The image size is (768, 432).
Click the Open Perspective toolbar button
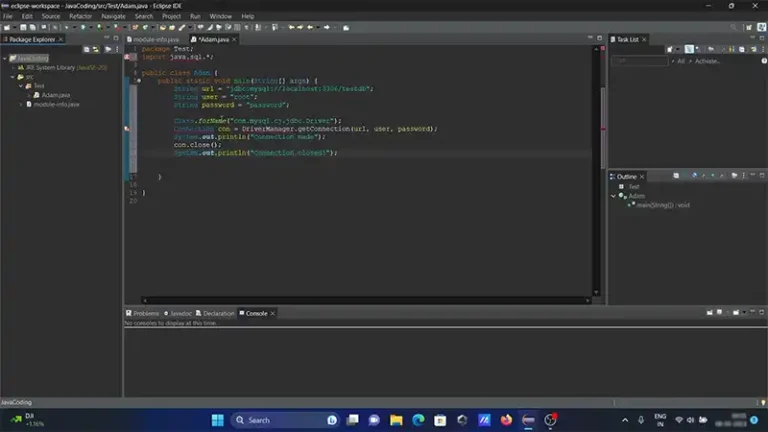pyautogui.click(x=749, y=27)
